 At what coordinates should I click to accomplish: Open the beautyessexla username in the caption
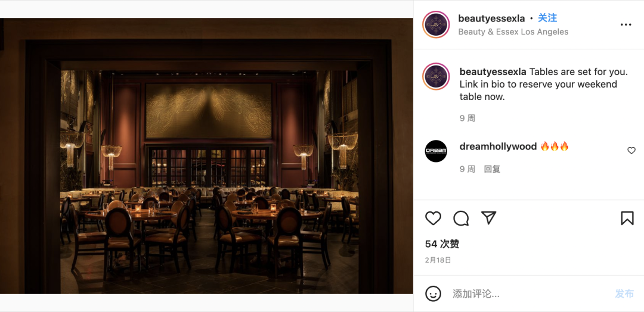pyautogui.click(x=493, y=71)
